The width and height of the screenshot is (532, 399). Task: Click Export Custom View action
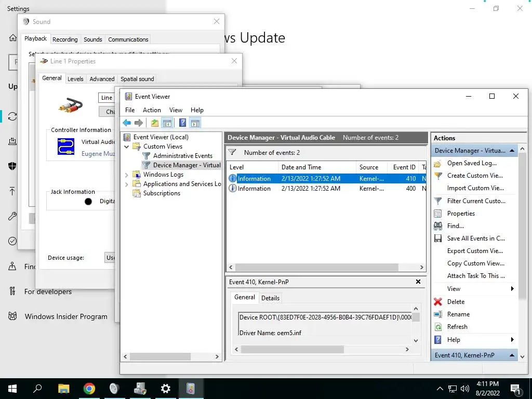(x=475, y=251)
